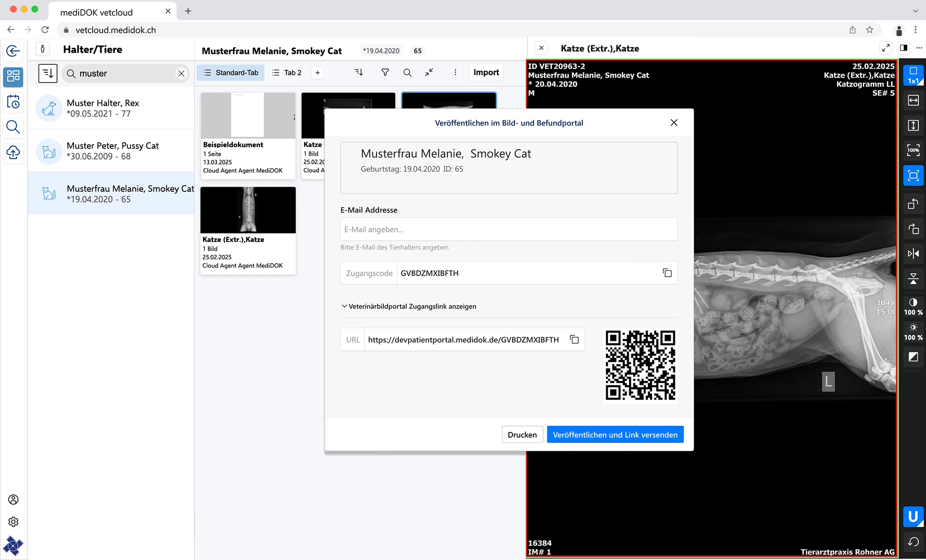The height and width of the screenshot is (560, 926).
Task: Switch to Standard-Tab
Action: coord(231,72)
